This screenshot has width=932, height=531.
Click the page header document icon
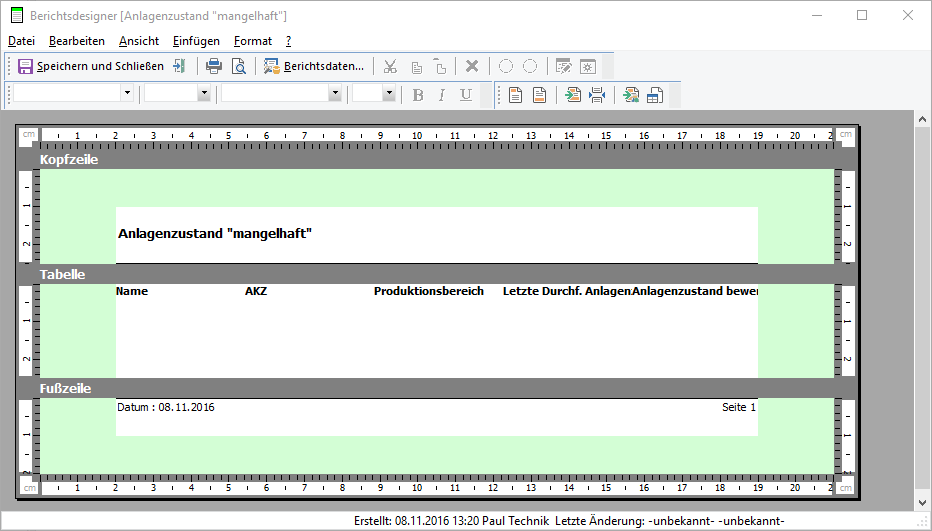515,95
